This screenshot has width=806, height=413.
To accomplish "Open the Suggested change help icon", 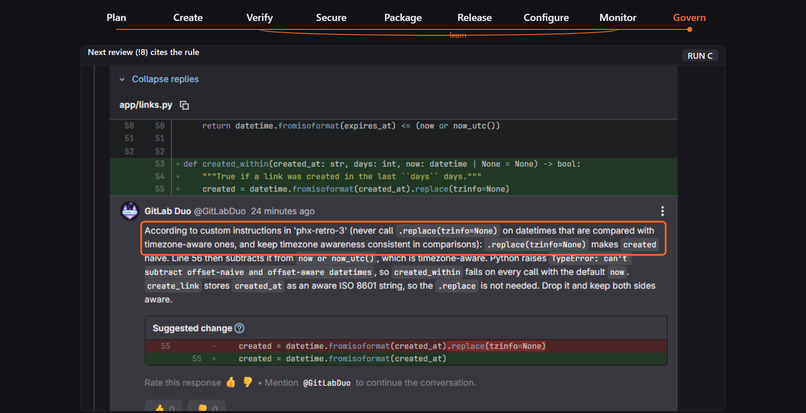I will click(x=240, y=328).
